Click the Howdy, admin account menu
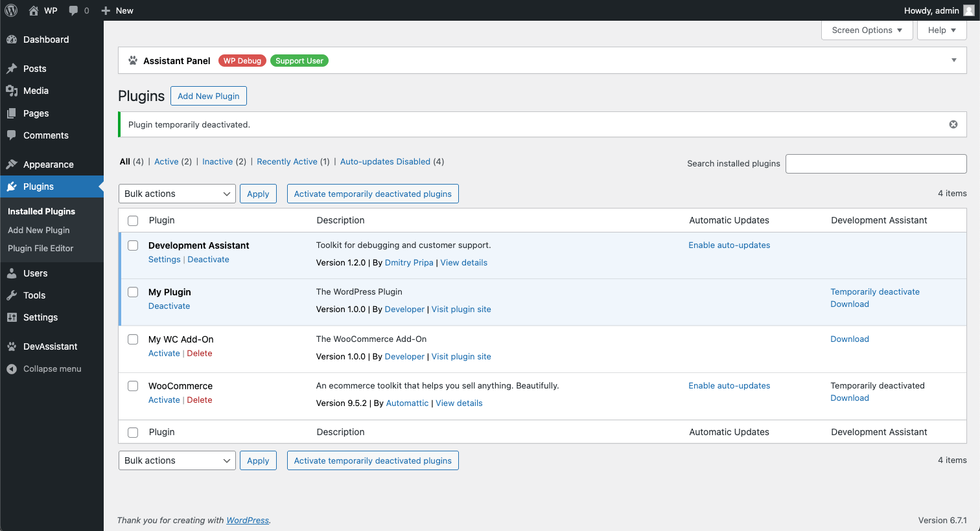 (x=939, y=10)
